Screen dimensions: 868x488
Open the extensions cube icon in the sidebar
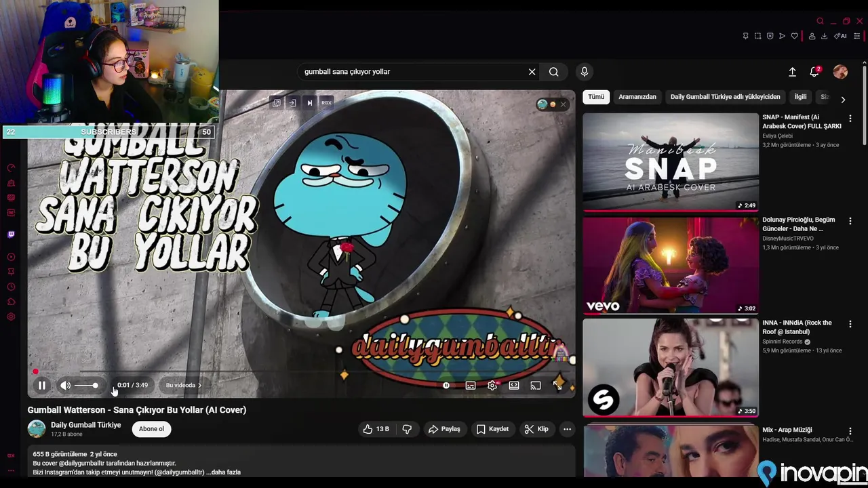pyautogui.click(x=11, y=302)
